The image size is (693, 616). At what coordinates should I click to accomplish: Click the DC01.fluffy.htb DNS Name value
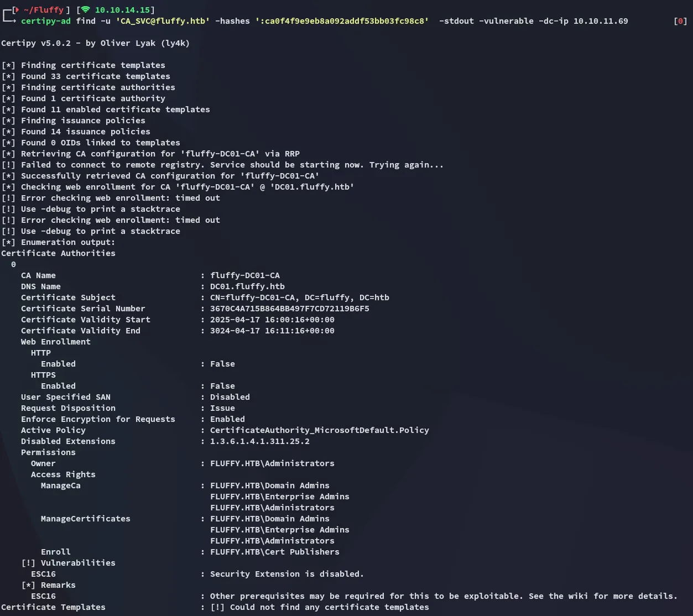[247, 286]
